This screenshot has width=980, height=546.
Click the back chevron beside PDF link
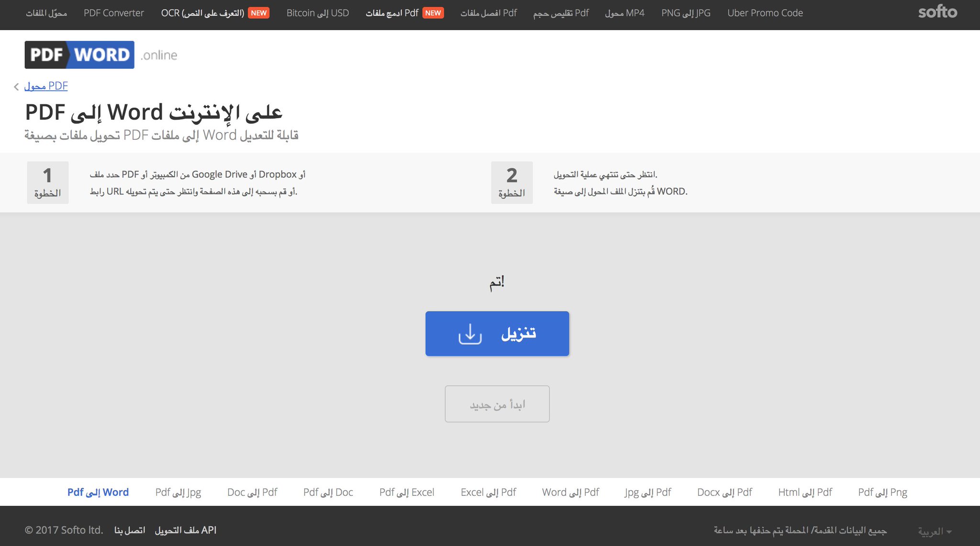coord(16,87)
